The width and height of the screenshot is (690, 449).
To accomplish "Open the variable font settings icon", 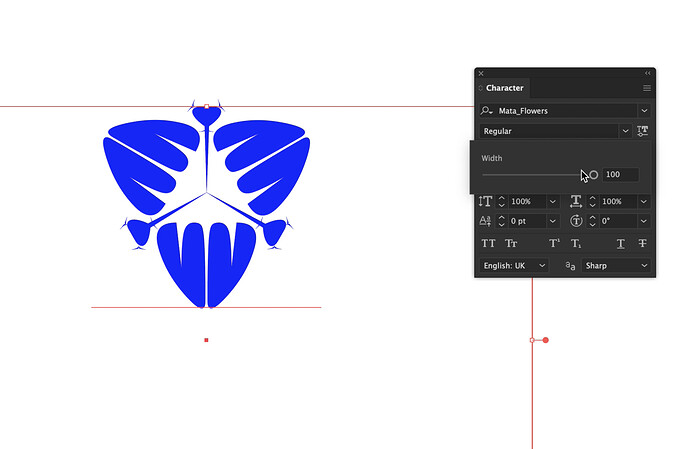I will tap(642, 131).
